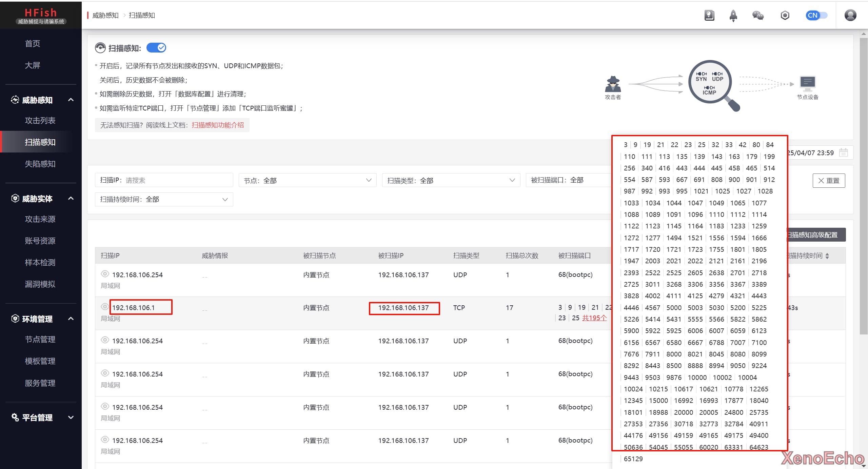Click the rocket icon in top bar
Viewport: 868px width, 469px height.
point(733,15)
